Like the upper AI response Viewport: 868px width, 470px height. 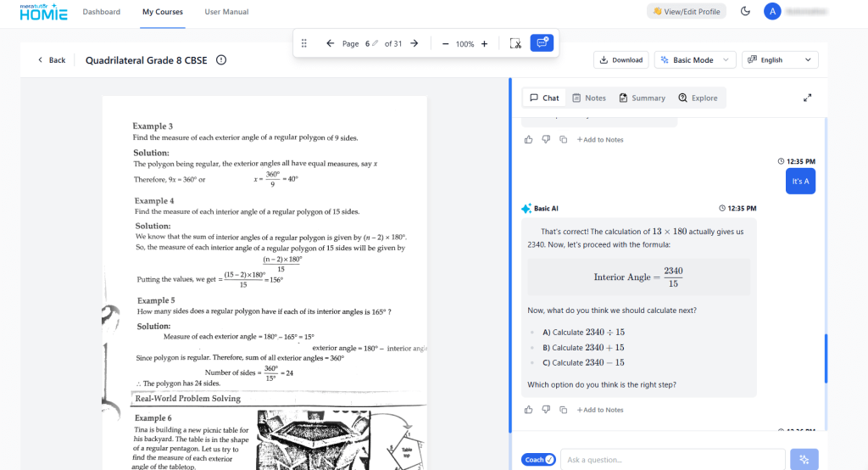tap(529, 140)
